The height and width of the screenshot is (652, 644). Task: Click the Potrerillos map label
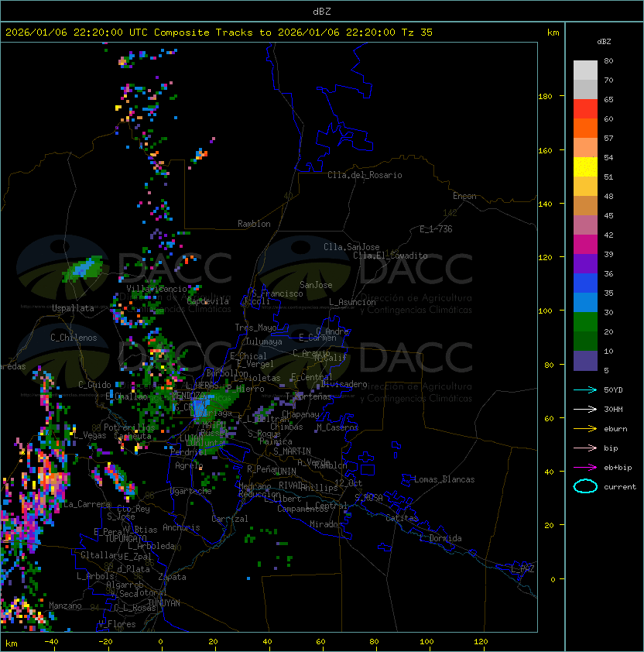point(129,427)
